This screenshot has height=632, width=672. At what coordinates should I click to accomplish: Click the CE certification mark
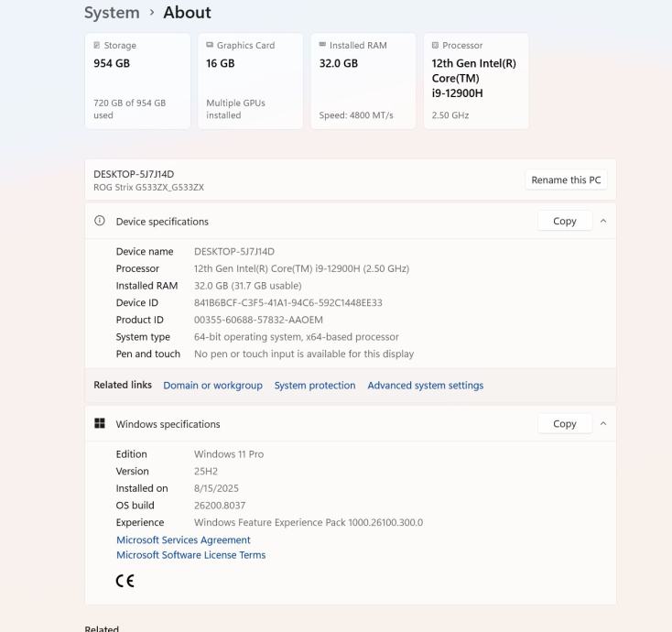click(x=125, y=581)
